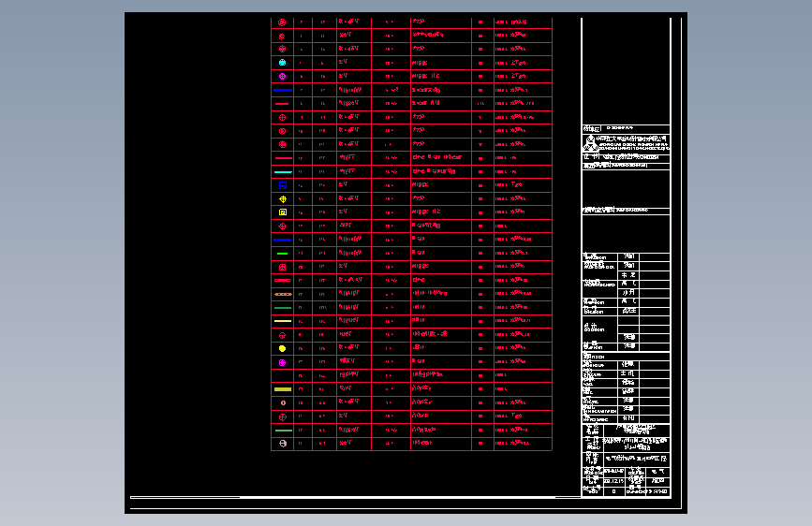
Task: Select the magenta symbol below the cyan symbol
Action: tap(282, 76)
